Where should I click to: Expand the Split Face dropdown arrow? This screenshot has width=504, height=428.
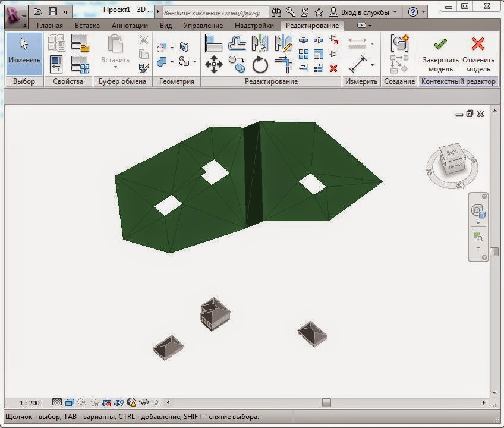(x=194, y=61)
